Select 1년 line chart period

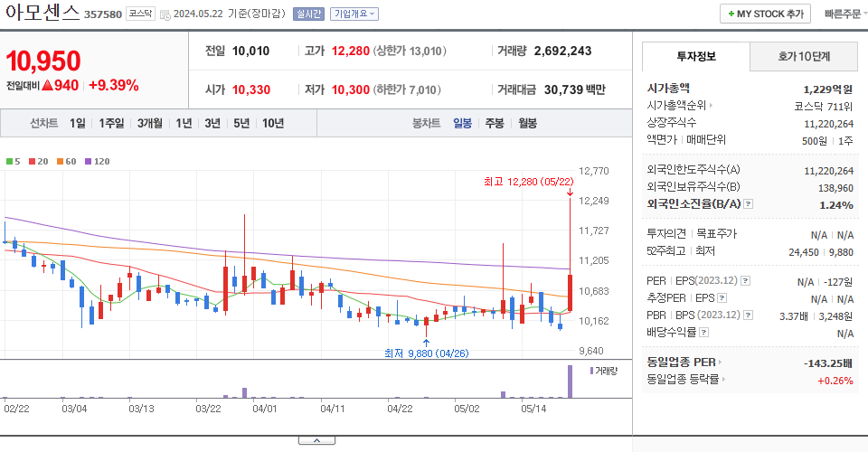(184, 123)
